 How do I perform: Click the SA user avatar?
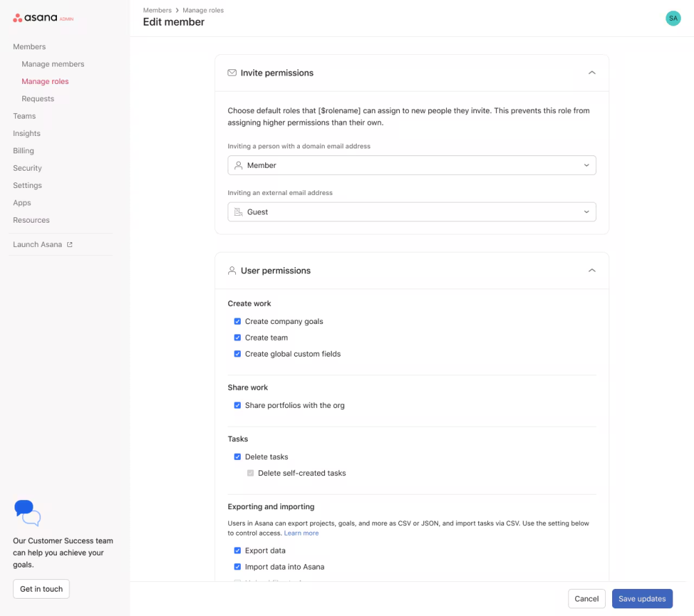(x=672, y=19)
